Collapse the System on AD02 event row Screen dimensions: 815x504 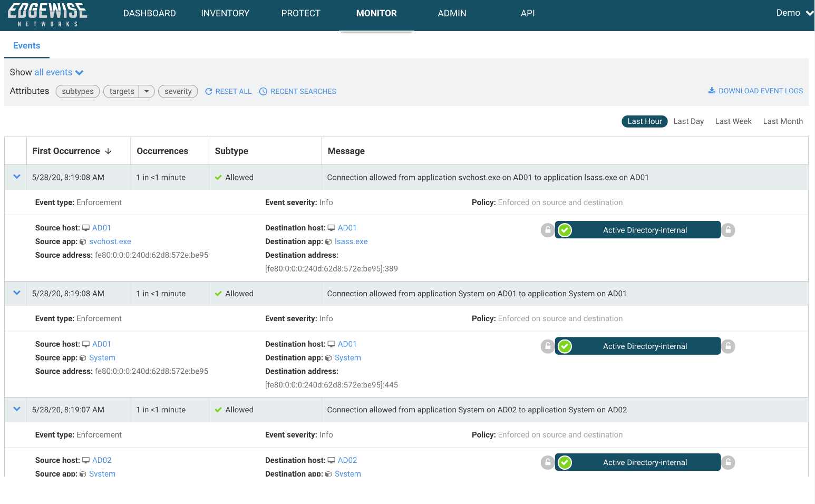point(17,410)
